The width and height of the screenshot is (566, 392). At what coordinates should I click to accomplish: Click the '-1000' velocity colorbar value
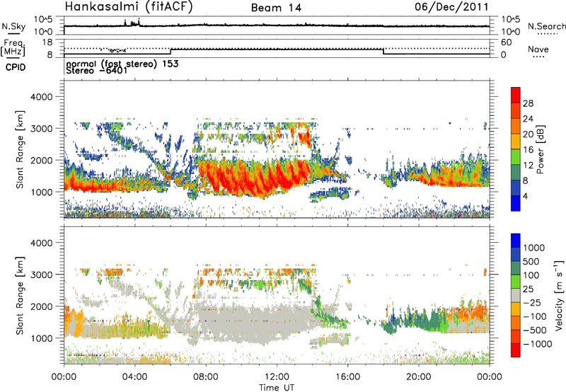(538, 344)
